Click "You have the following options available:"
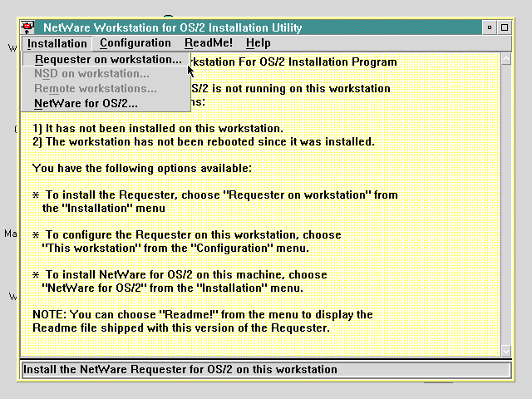 coord(142,168)
